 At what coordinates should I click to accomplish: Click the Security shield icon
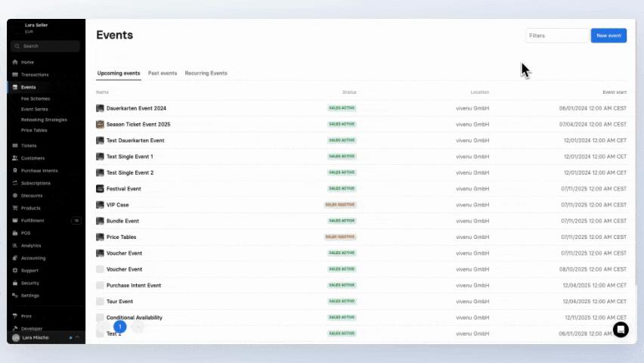(x=15, y=283)
